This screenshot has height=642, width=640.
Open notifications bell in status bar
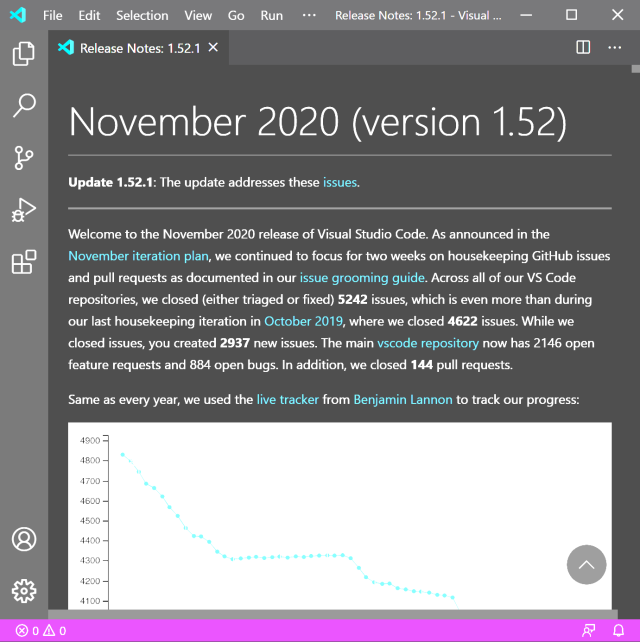[618, 631]
